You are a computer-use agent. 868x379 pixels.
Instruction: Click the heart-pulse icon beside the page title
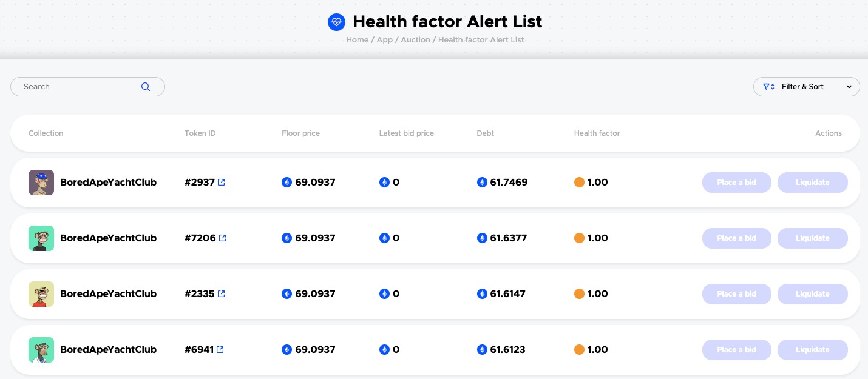click(x=336, y=22)
